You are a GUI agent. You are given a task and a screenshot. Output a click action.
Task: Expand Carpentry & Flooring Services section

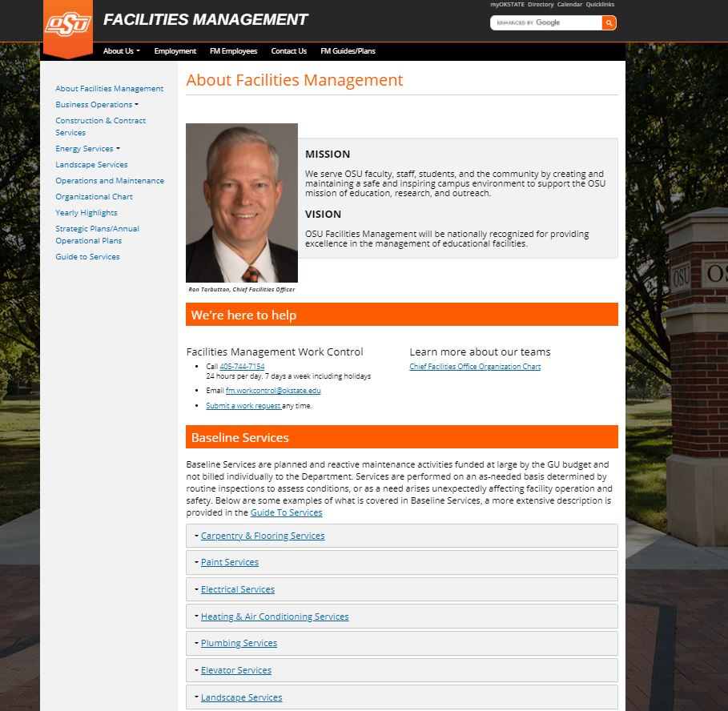tap(263, 536)
